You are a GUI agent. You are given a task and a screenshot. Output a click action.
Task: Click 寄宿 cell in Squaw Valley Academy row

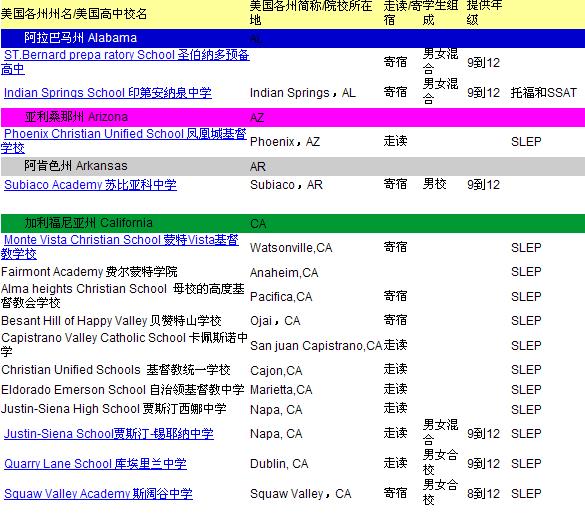(x=395, y=493)
